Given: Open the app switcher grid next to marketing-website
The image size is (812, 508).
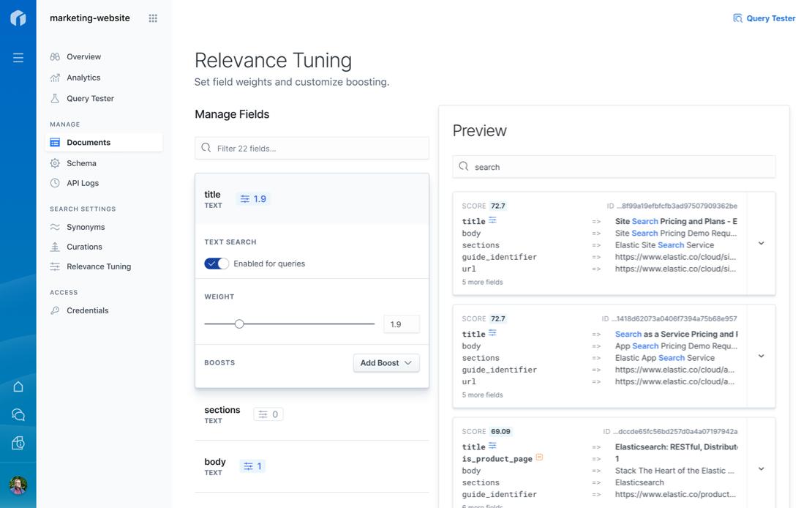Looking at the screenshot, I should tap(153, 18).
